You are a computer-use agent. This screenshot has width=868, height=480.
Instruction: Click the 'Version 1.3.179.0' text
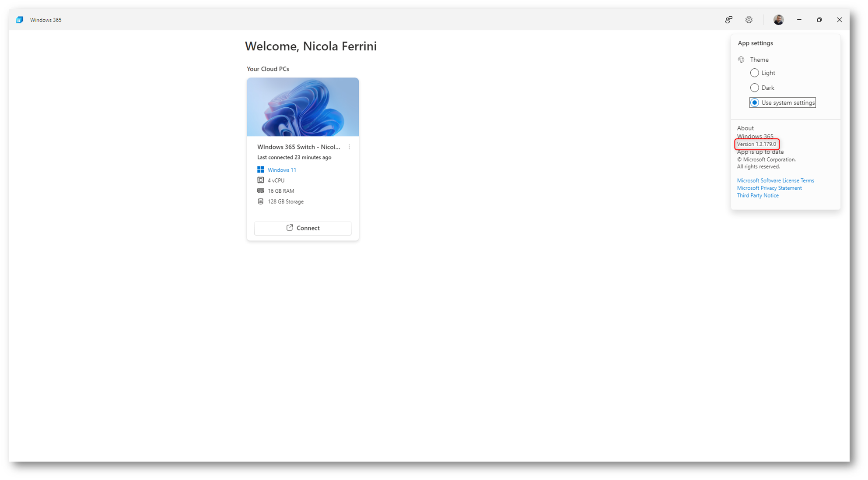[756, 144]
